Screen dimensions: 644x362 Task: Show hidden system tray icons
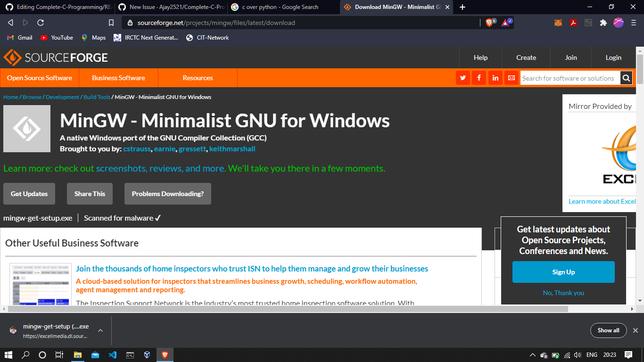(533, 355)
